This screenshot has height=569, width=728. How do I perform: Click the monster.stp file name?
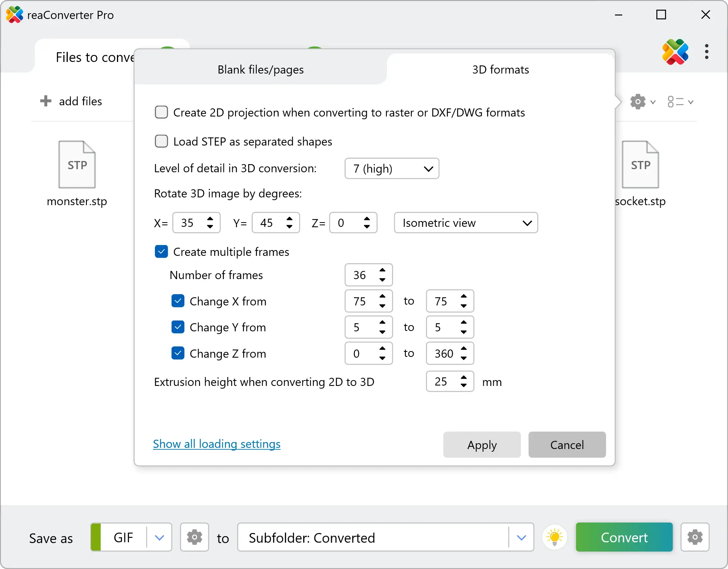[x=77, y=201]
